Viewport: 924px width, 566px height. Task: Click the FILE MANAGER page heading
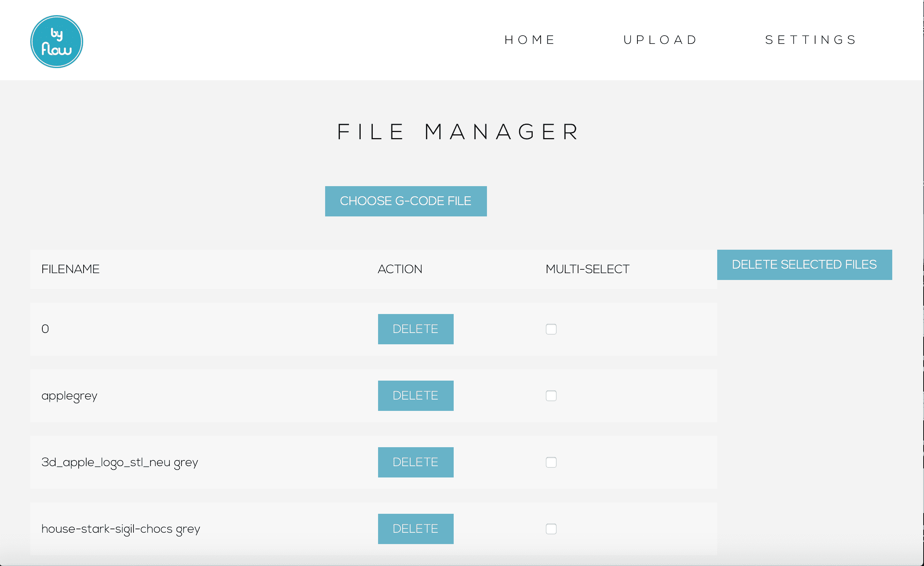coord(458,132)
